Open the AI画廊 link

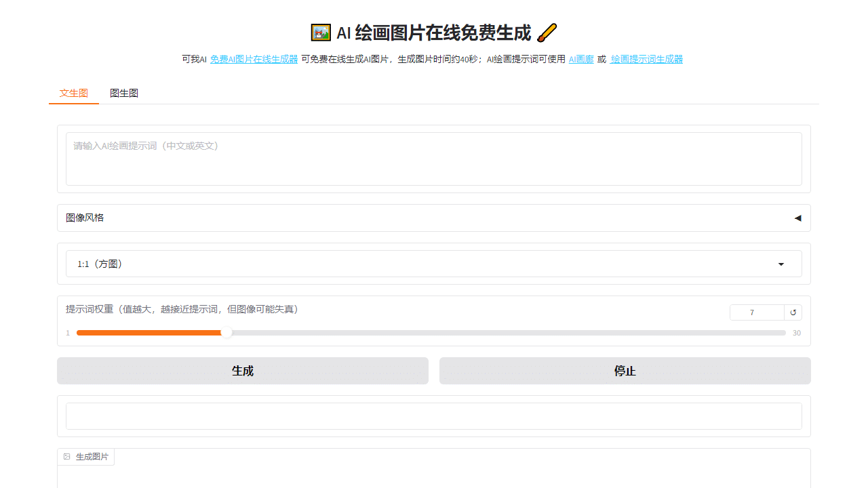(x=581, y=59)
